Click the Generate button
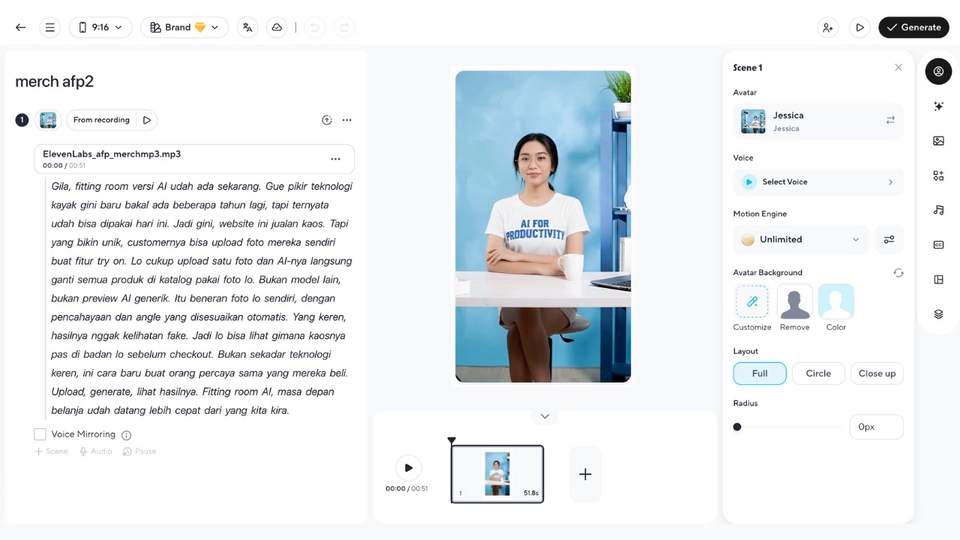Viewport: 960px width, 540px height. point(913,28)
